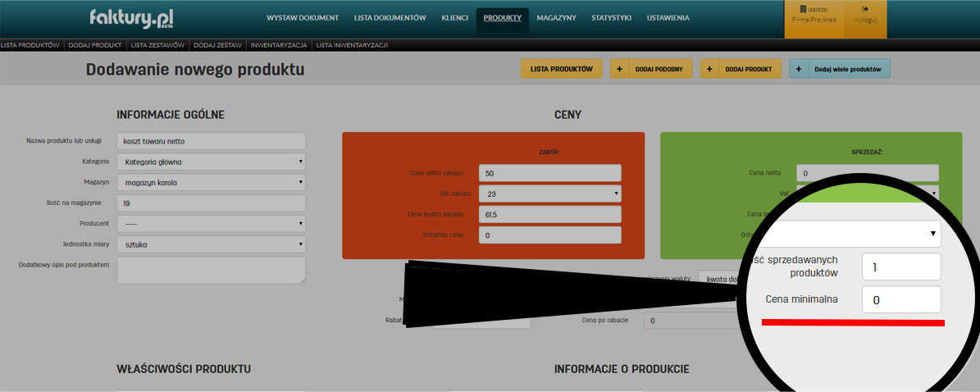Click the Dodaj zestaw submenu link
Image resolution: width=980 pixels, height=392 pixels.
(217, 44)
